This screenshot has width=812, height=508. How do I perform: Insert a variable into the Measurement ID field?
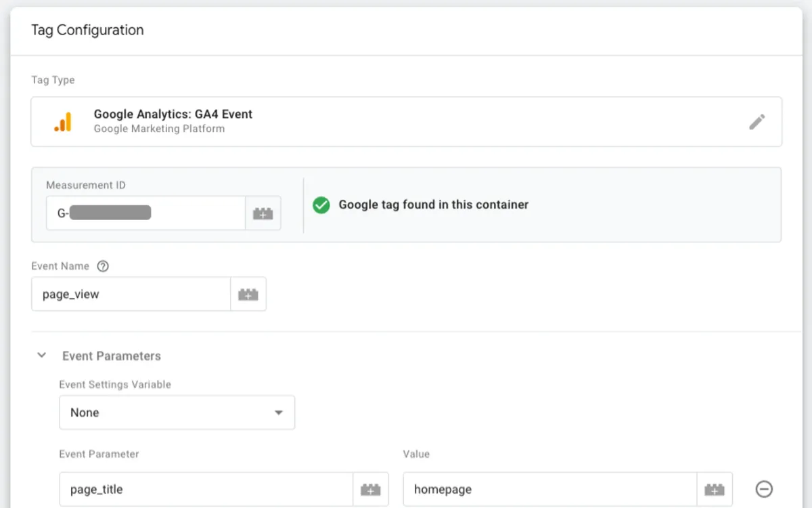[x=263, y=213]
